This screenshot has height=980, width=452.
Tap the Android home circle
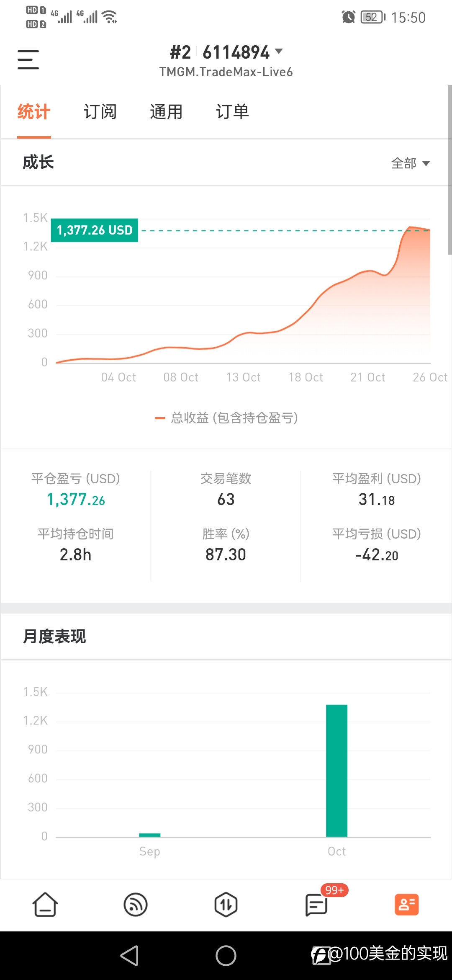pyautogui.click(x=226, y=956)
